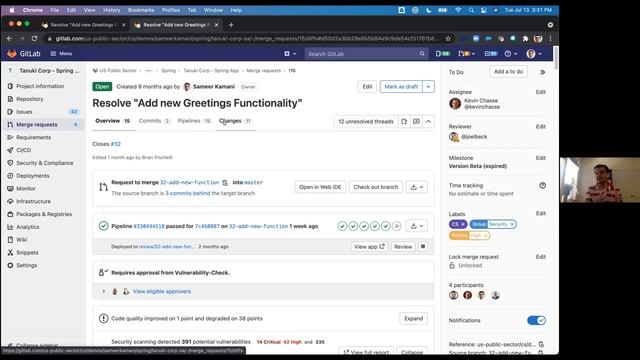Switch to the Pipelines tab

coord(194,121)
